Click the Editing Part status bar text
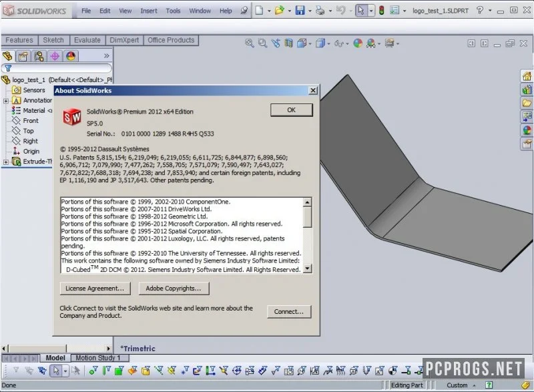Screen dimensions: 534x392 (x=407, y=385)
